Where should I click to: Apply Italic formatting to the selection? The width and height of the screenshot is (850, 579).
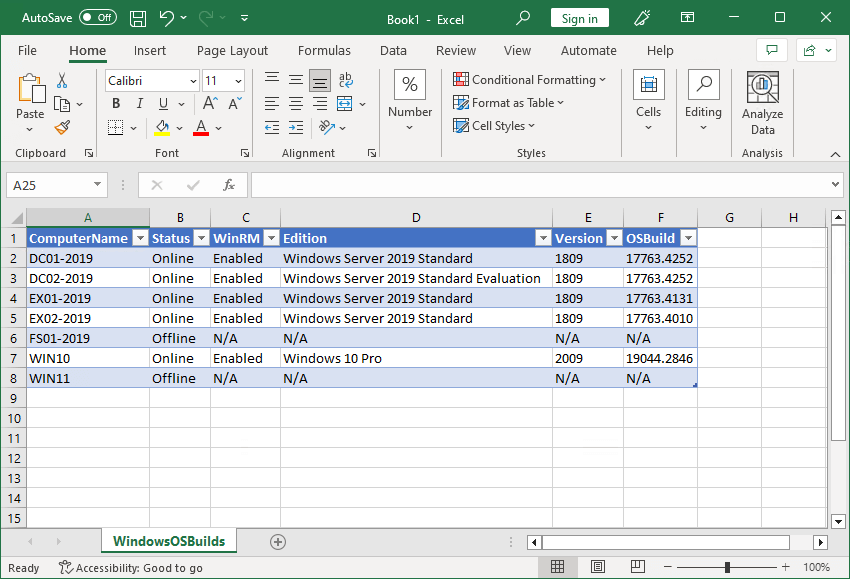(x=140, y=103)
